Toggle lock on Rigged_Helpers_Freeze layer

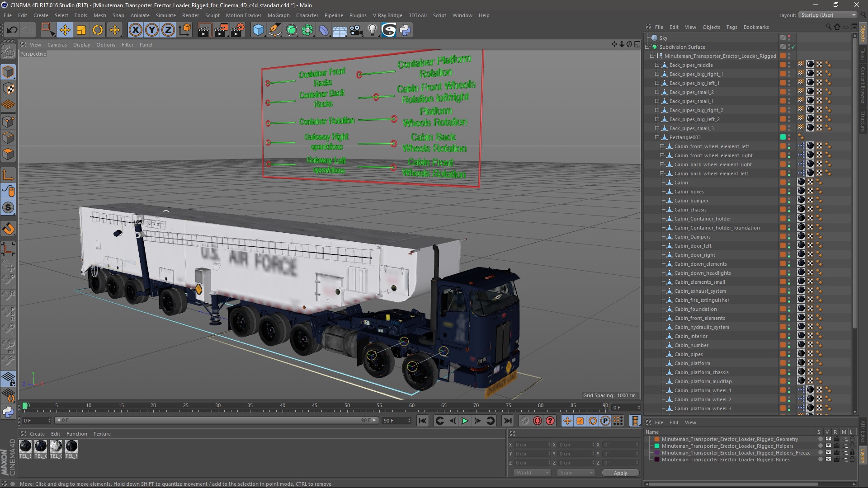pos(852,453)
